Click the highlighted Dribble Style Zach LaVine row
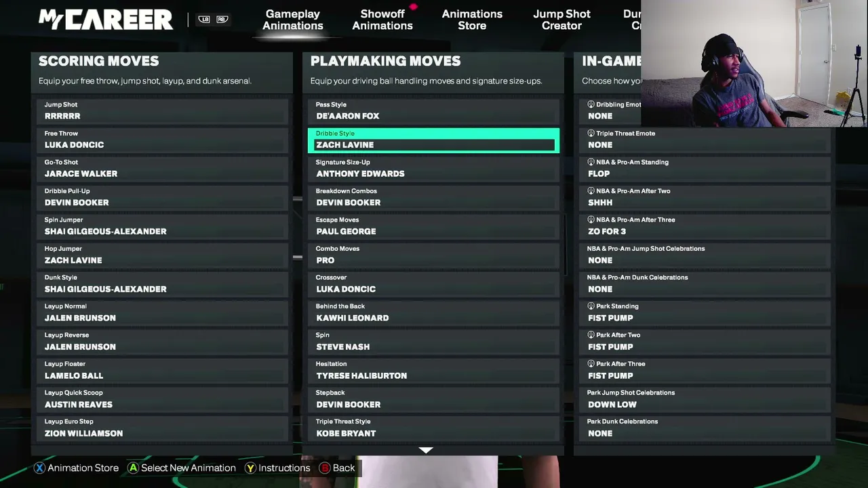This screenshot has height=488, width=868. tap(433, 140)
